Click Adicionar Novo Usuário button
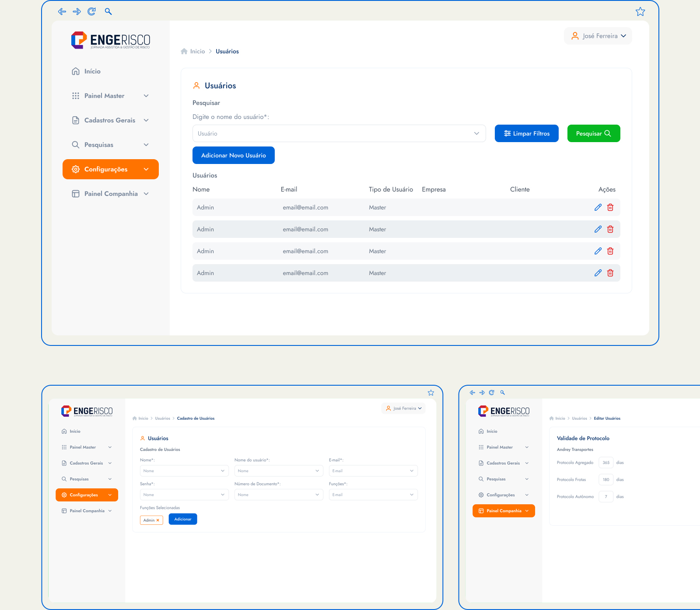This screenshot has height=610, width=700. 233,155
